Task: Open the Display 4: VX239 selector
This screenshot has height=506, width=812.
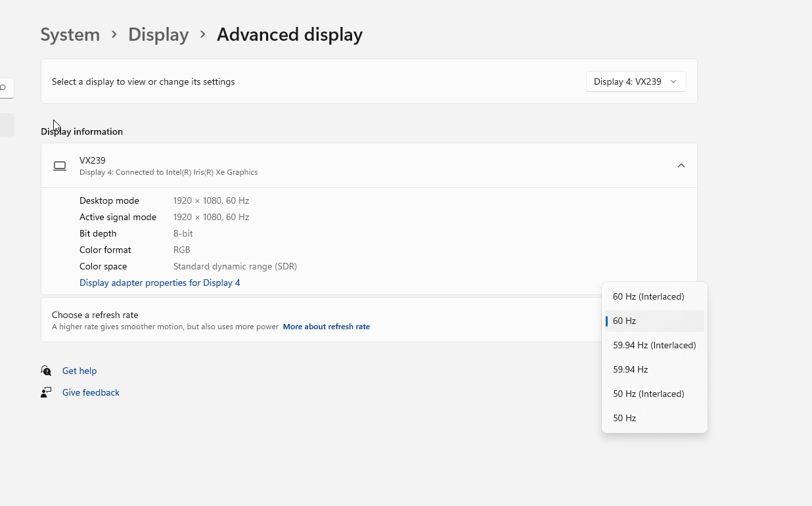Action: pos(635,81)
